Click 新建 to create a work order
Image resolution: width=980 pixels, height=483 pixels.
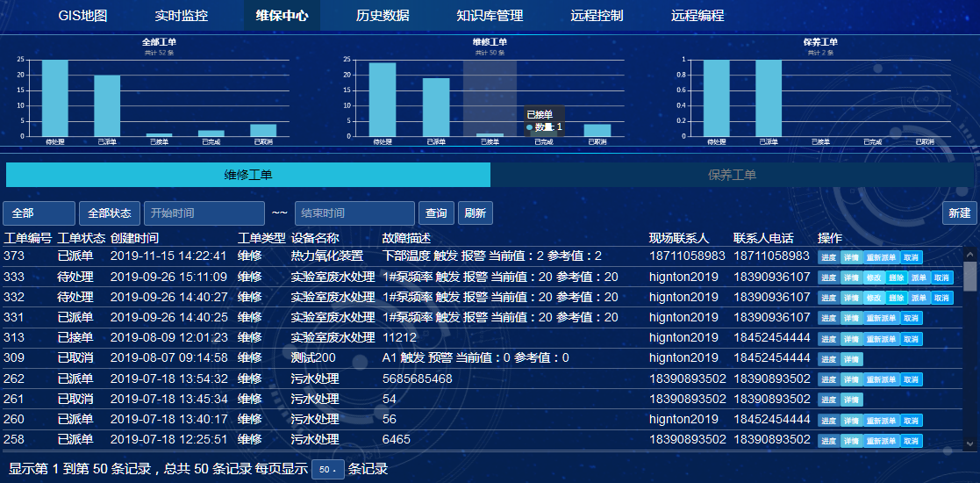pyautogui.click(x=959, y=213)
